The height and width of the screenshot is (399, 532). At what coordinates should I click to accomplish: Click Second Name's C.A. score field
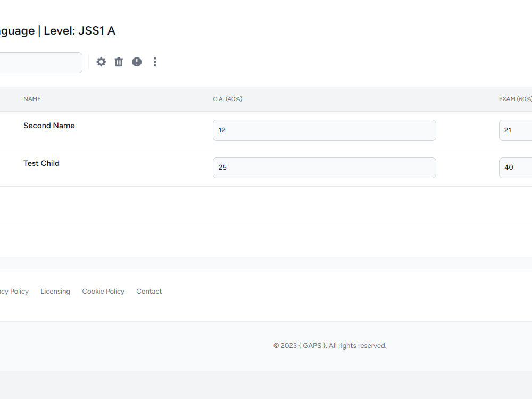coord(324,130)
